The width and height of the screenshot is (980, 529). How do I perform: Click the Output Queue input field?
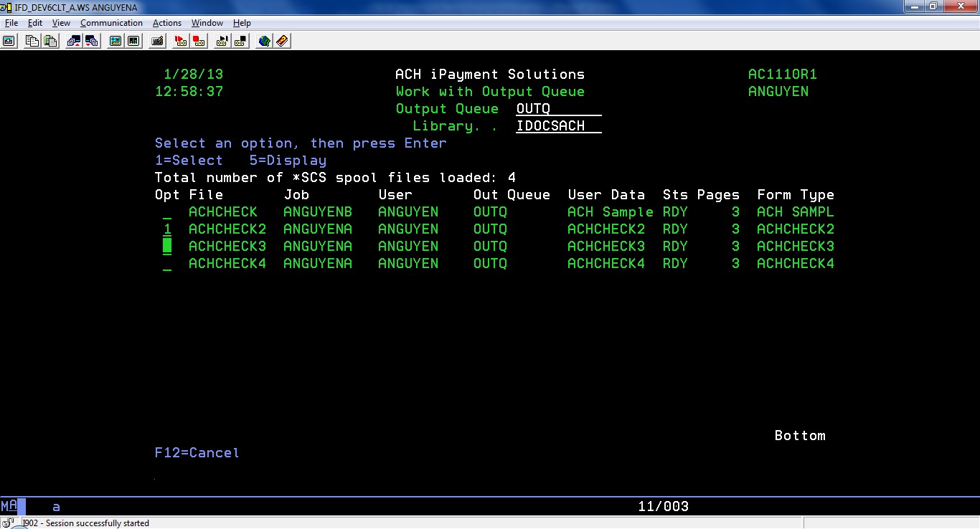pyautogui.click(x=558, y=109)
